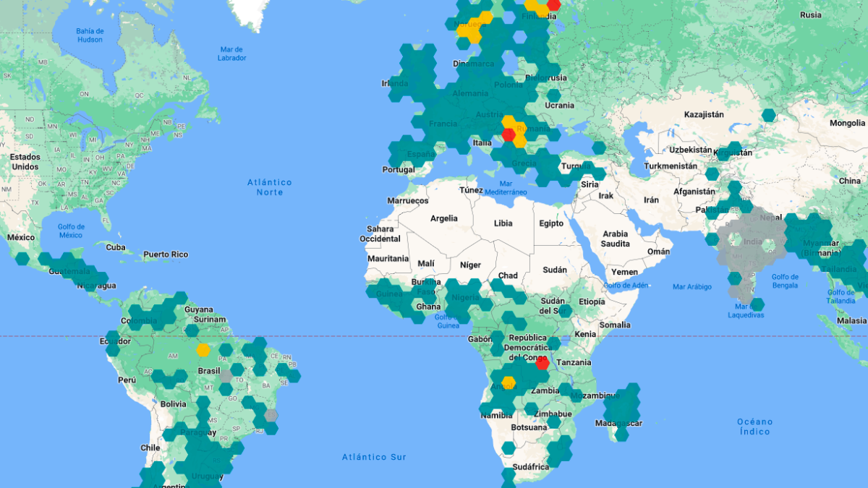The width and height of the screenshot is (868, 488).
Task: Click the yellow hexagon in central Brasil
Action: tap(203, 350)
